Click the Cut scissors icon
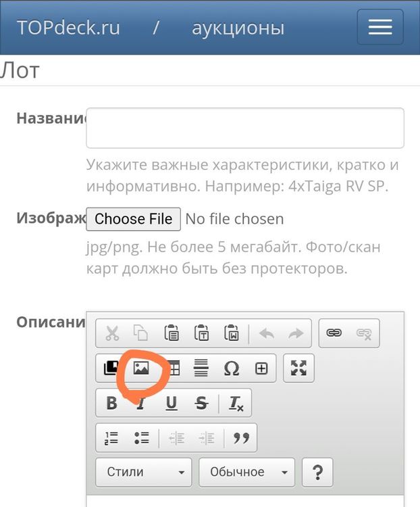The height and width of the screenshot is (507, 420). (112, 333)
